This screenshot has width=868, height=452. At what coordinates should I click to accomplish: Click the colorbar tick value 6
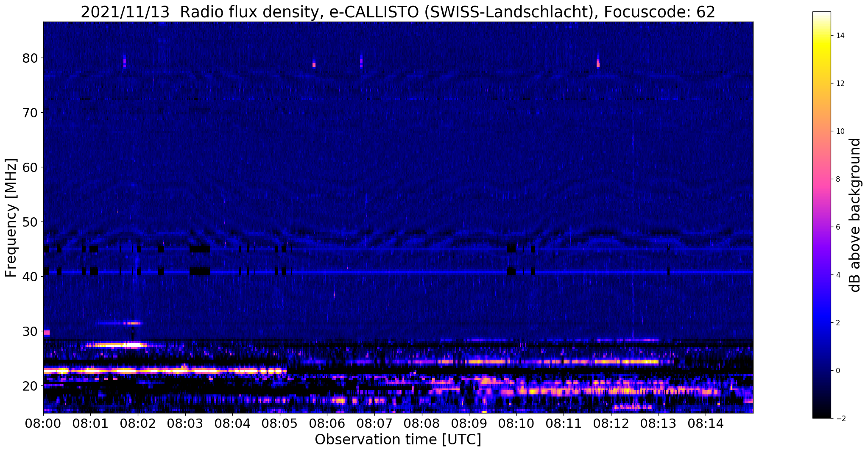click(x=837, y=227)
